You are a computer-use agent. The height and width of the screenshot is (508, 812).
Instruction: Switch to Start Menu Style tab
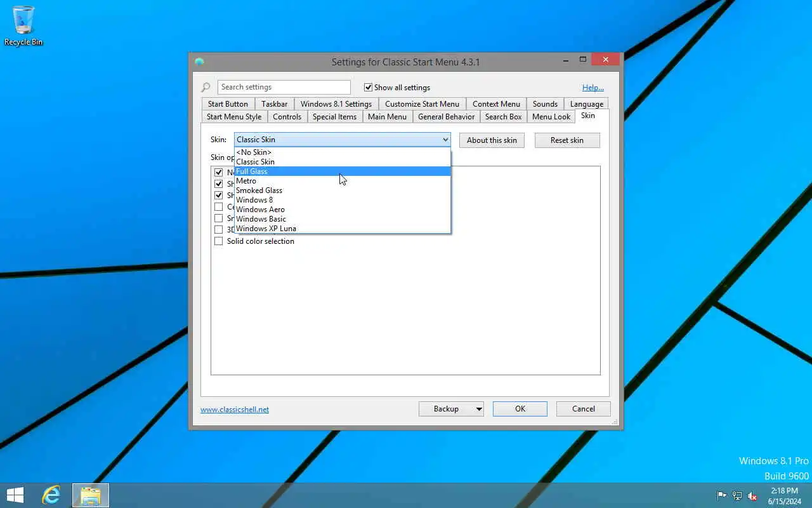point(234,117)
